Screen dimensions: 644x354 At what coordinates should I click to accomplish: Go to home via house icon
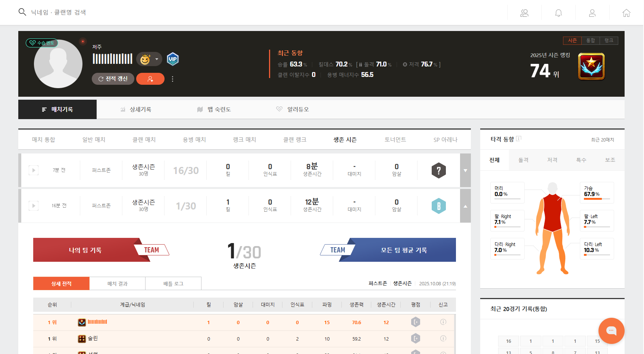coord(626,13)
